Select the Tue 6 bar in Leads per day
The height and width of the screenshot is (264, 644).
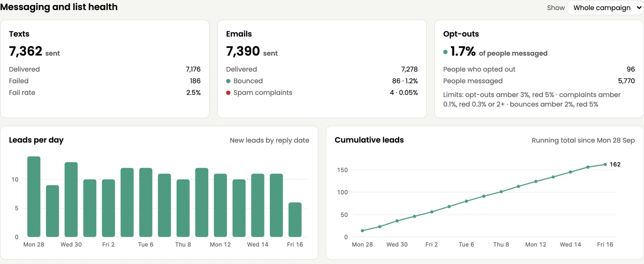pyautogui.click(x=146, y=202)
